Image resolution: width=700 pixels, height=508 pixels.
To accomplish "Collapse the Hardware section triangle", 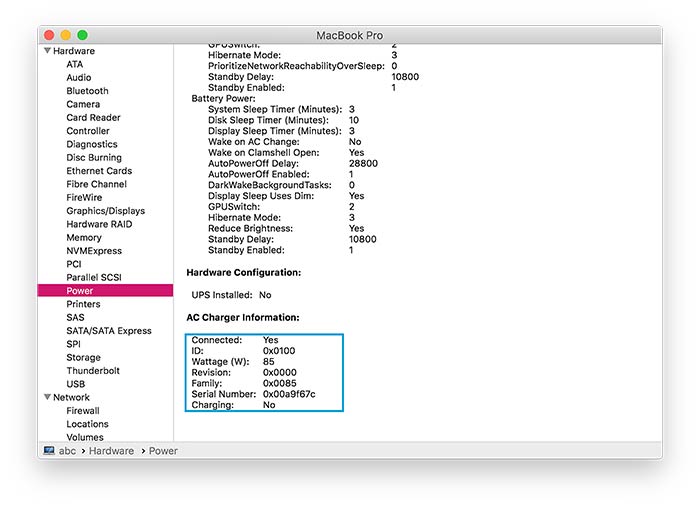I will click(46, 51).
